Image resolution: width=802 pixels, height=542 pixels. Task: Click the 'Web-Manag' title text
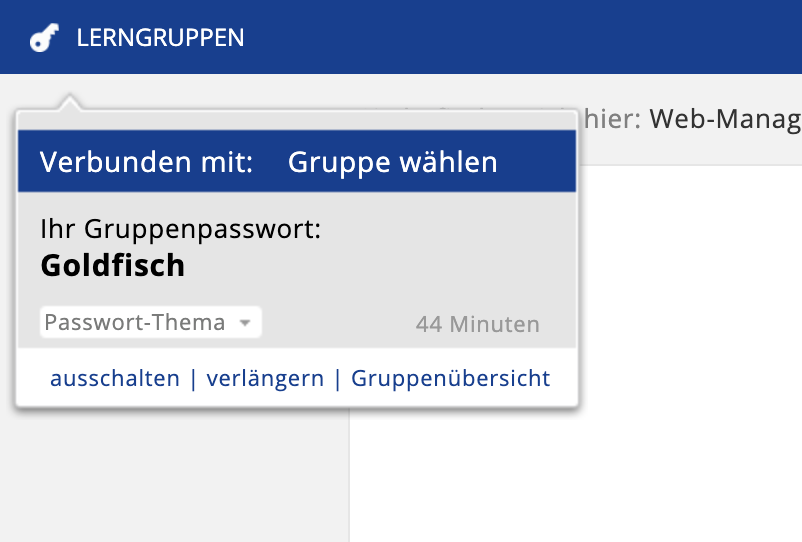[725, 120]
